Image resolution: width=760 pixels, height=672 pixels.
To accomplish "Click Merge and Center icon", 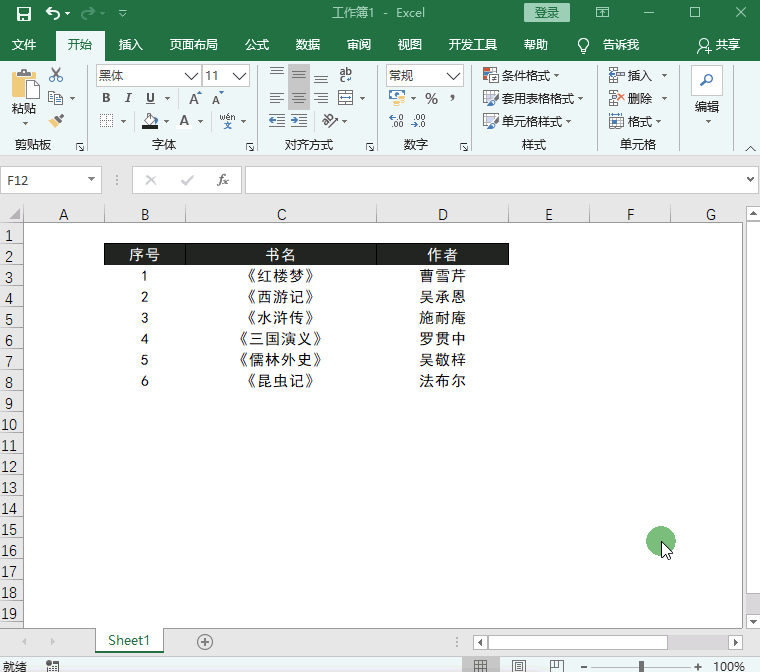I will point(346,98).
